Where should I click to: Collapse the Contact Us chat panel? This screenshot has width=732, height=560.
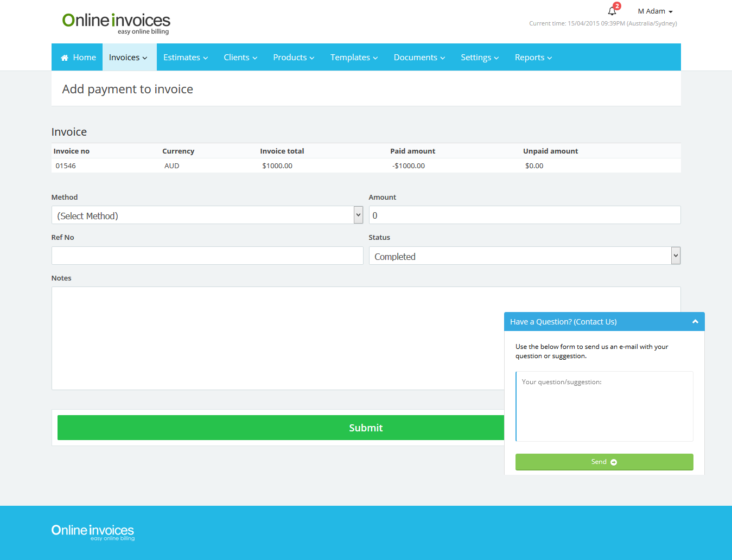[x=695, y=322]
